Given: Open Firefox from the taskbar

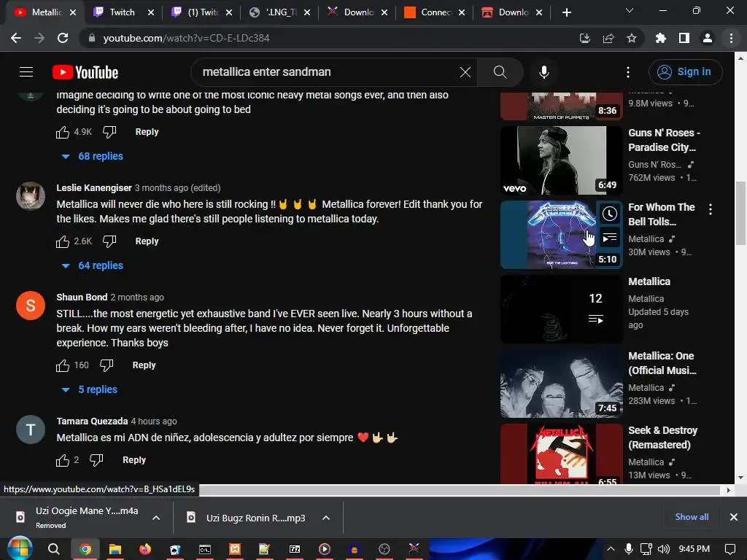Looking at the screenshot, I should pos(145,549).
